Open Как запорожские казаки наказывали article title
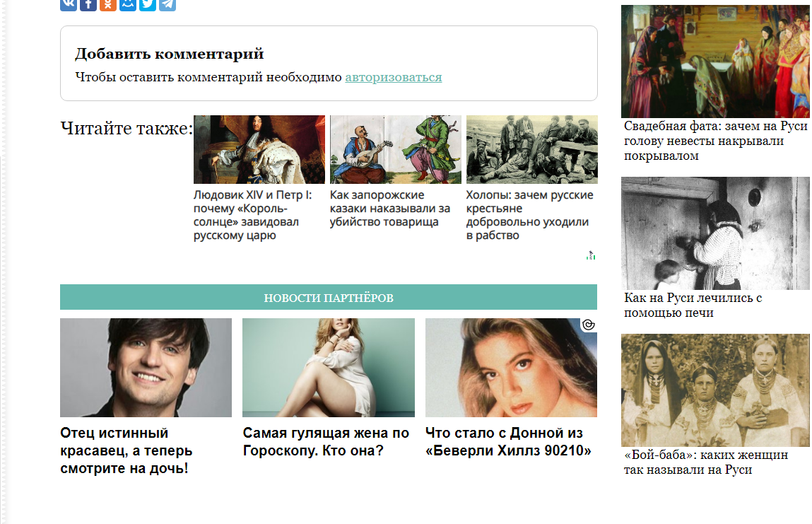The width and height of the screenshot is (812, 524). tap(389, 209)
